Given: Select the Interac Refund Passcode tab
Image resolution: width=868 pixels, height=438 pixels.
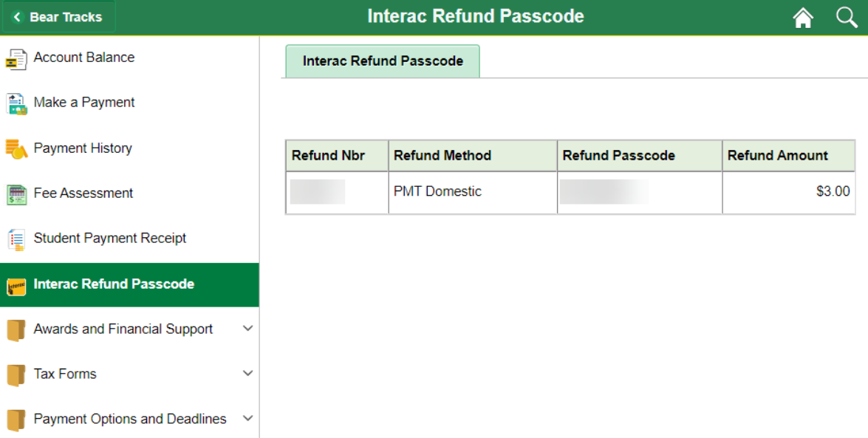Looking at the screenshot, I should point(383,61).
